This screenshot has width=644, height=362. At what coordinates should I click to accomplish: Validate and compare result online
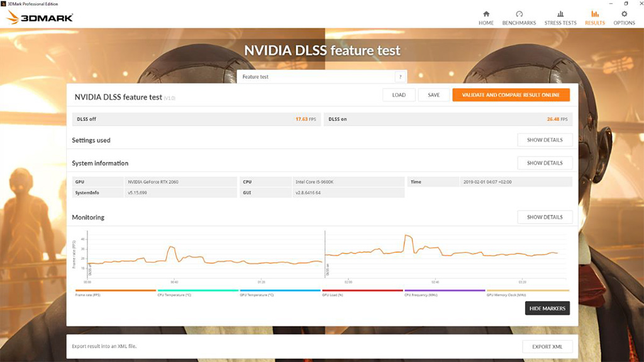[x=511, y=95]
